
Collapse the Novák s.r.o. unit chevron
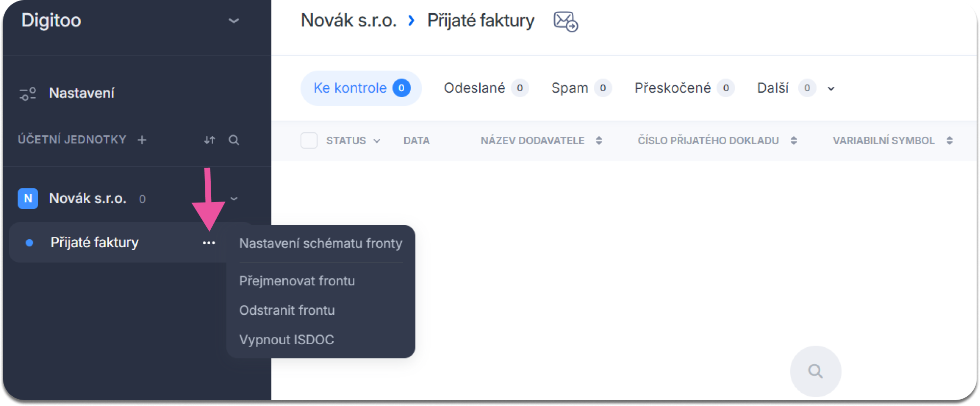coord(234,199)
